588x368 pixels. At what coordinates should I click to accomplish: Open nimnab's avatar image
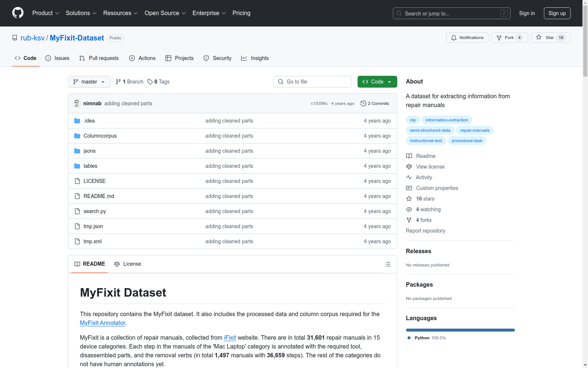pyautogui.click(x=77, y=103)
